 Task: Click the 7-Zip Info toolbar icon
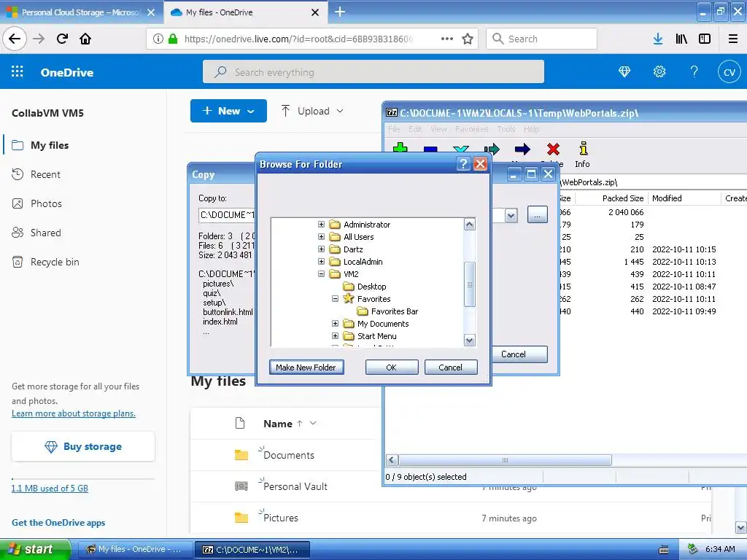[582, 155]
